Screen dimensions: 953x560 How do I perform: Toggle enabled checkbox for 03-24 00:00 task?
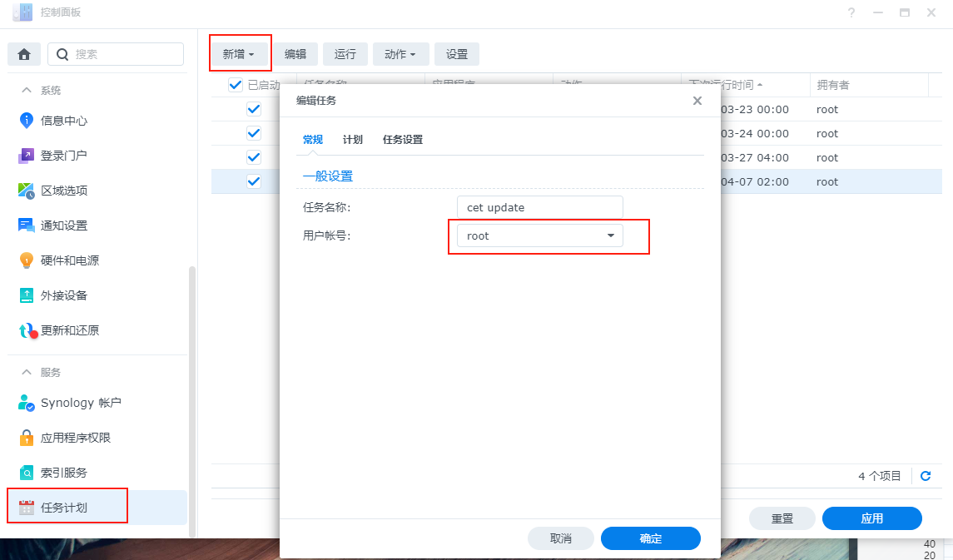coord(254,134)
